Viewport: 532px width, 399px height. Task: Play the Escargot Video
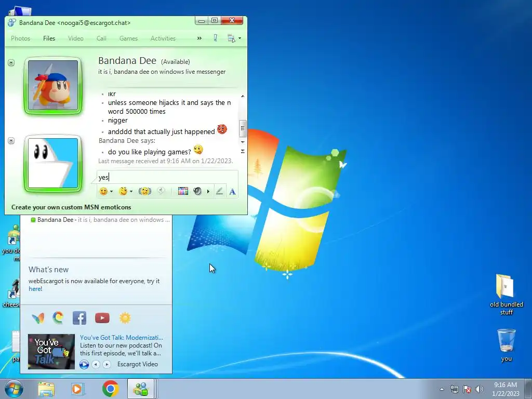(x=84, y=364)
